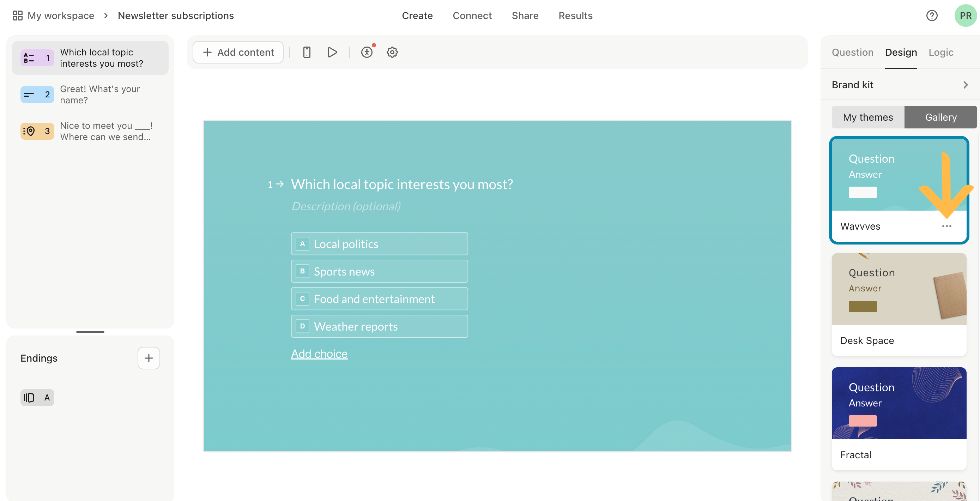The height and width of the screenshot is (501, 980).
Task: Click the Description (optional) field
Action: pos(346,206)
